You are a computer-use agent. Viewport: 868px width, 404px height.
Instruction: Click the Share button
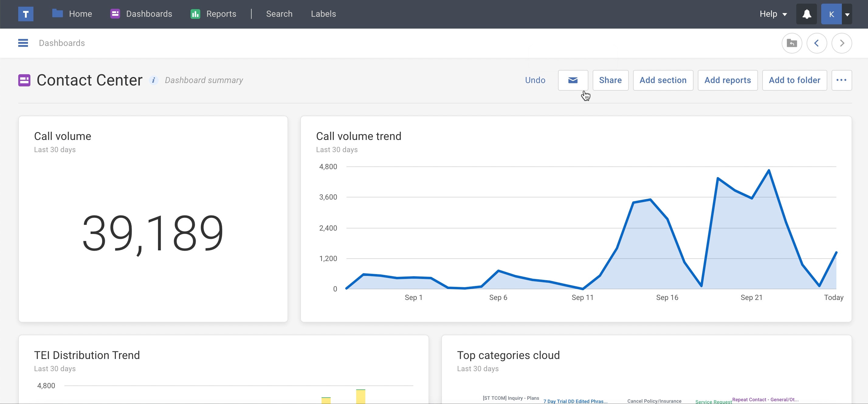[610, 80]
